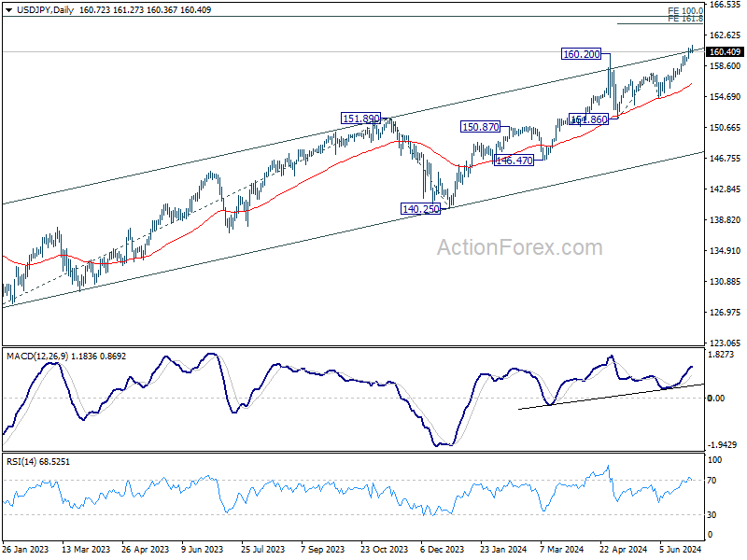Image resolution: width=747 pixels, height=560 pixels.
Task: Click the RSI 70 level label
Action: [712, 481]
